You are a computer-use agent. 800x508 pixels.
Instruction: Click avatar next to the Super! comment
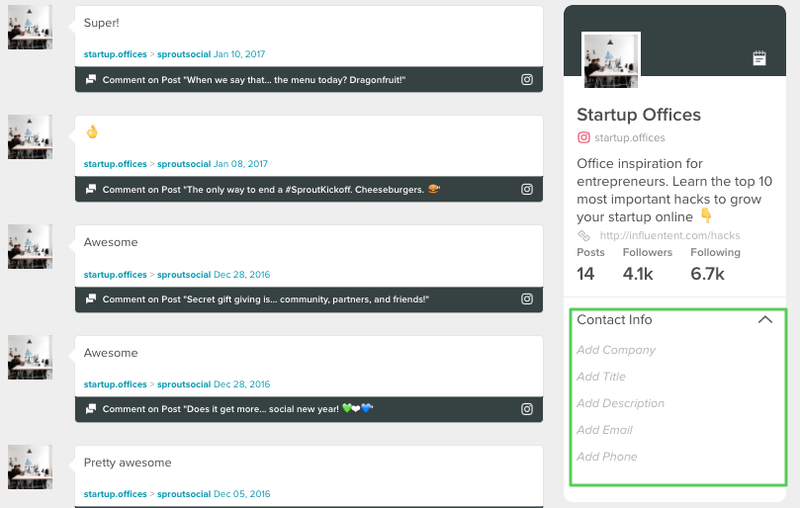click(x=30, y=28)
